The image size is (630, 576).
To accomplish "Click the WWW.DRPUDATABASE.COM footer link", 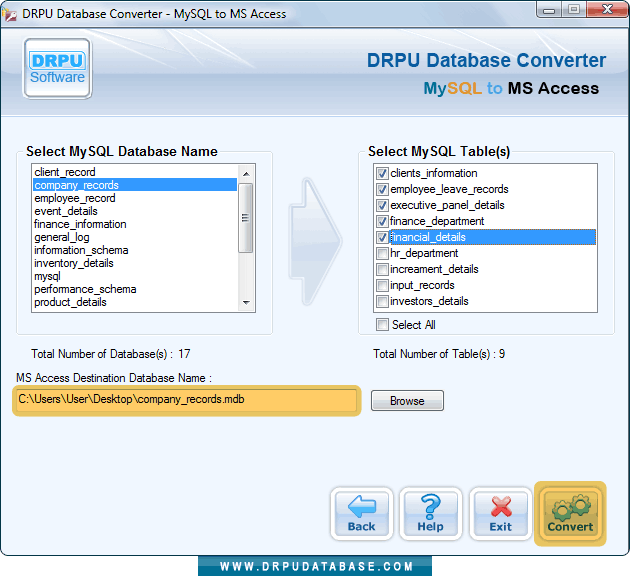I will point(316,566).
